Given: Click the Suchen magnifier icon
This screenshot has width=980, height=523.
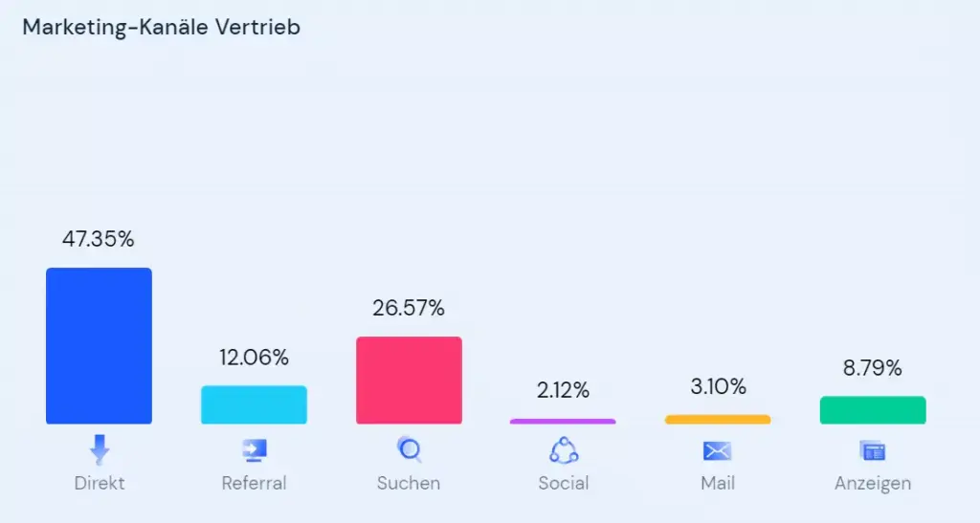Looking at the screenshot, I should [410, 449].
